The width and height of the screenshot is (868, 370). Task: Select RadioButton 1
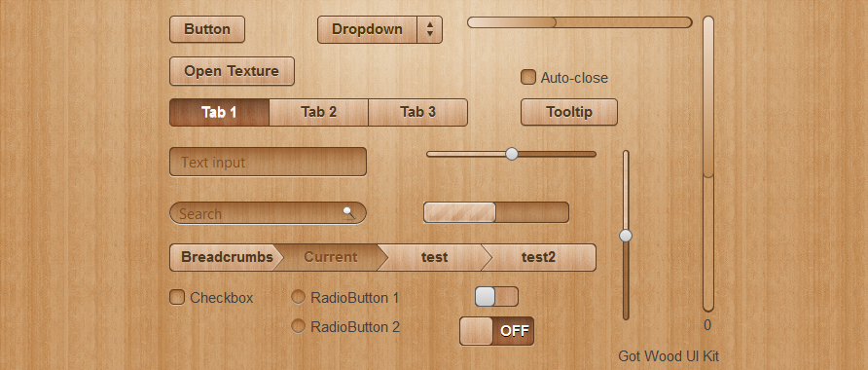(x=298, y=297)
